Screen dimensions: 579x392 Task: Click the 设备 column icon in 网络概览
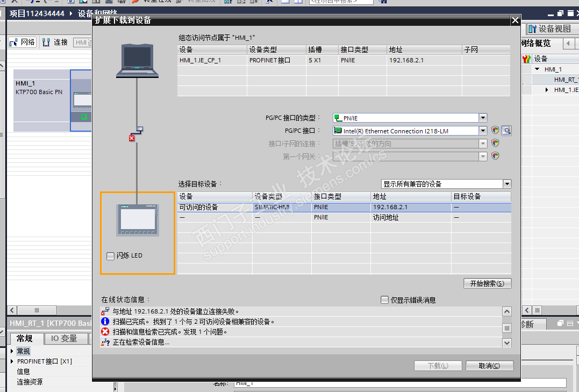[x=526, y=59]
